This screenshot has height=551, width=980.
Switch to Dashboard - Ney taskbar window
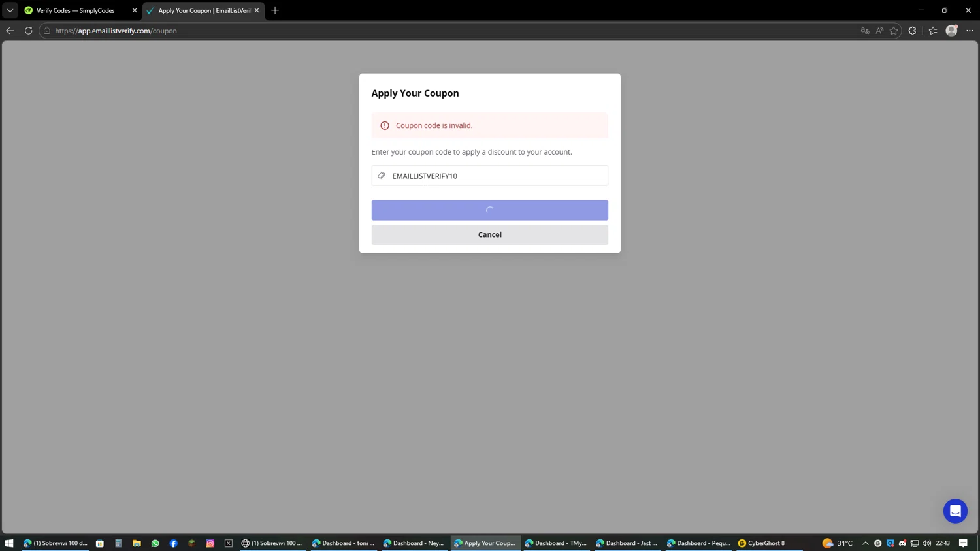click(414, 543)
